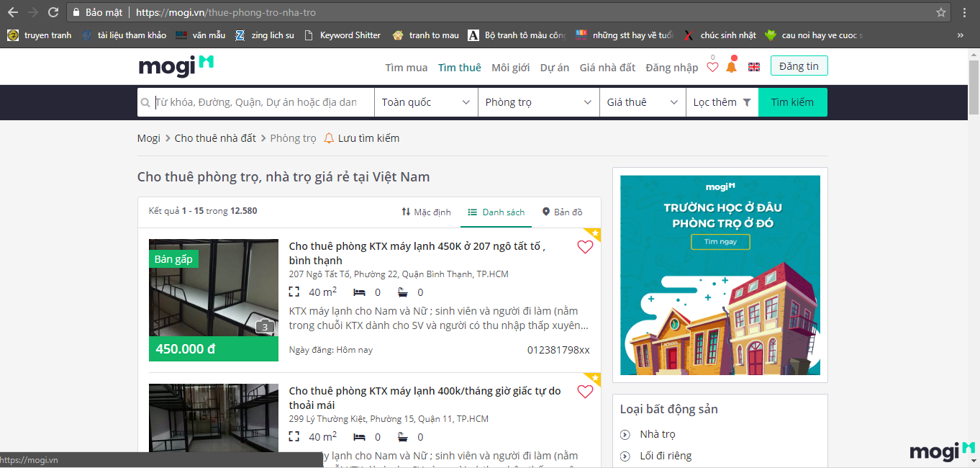
Task: Favorite the 299 Lý Thường Kiệt listing
Action: click(585, 392)
